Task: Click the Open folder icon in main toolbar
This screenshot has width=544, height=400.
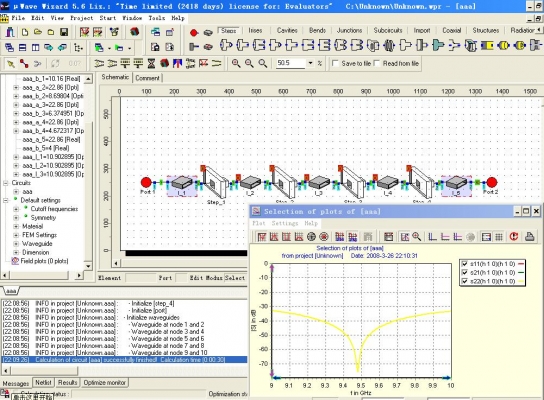Action: 38,32
